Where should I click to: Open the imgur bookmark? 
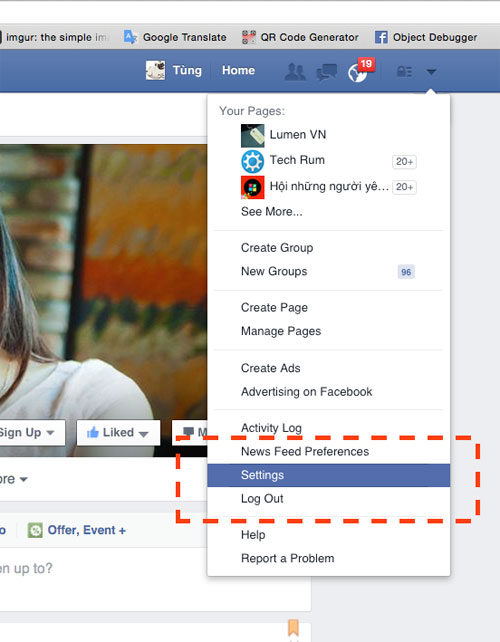pos(54,37)
